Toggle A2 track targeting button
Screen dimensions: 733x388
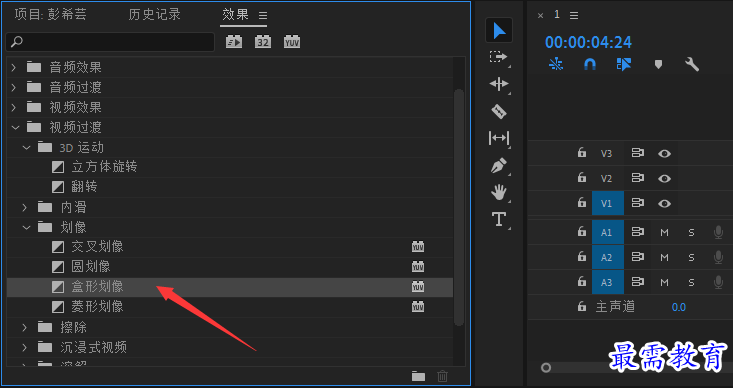tap(608, 257)
